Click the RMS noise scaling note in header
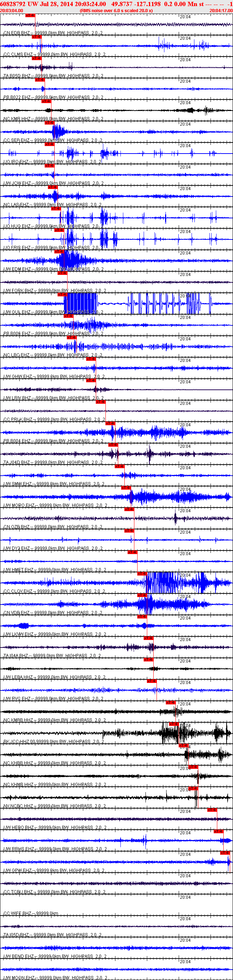 (116, 11)
